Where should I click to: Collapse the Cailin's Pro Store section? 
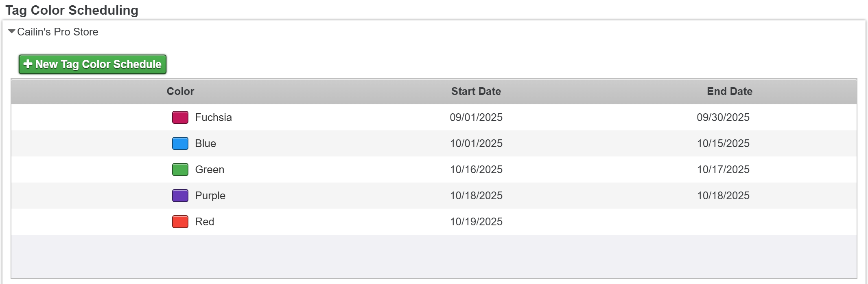click(12, 31)
